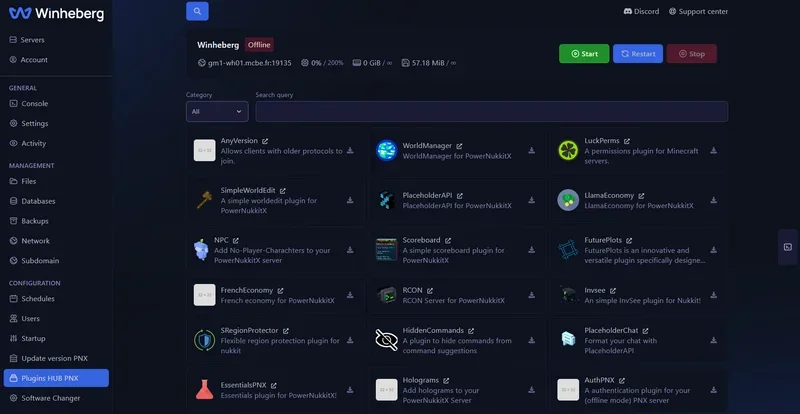Download the FrenchEconomy plugin
Screen dimensions: 800x414
click(350, 295)
